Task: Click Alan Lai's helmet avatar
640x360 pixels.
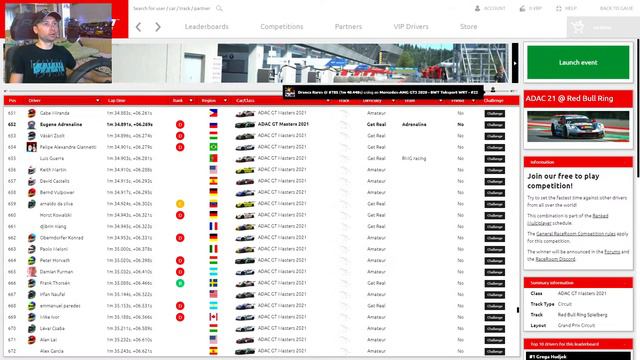Action: click(31, 340)
